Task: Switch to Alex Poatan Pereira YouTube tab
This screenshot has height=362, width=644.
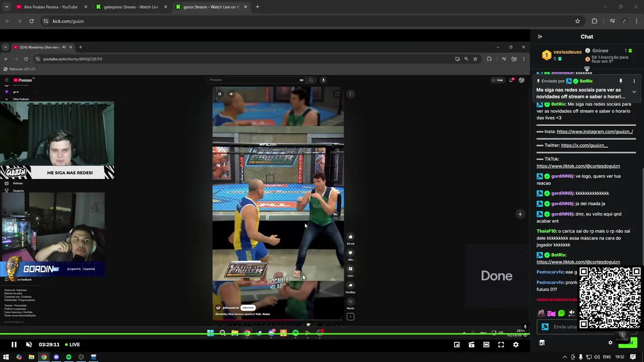Action: pos(51,7)
